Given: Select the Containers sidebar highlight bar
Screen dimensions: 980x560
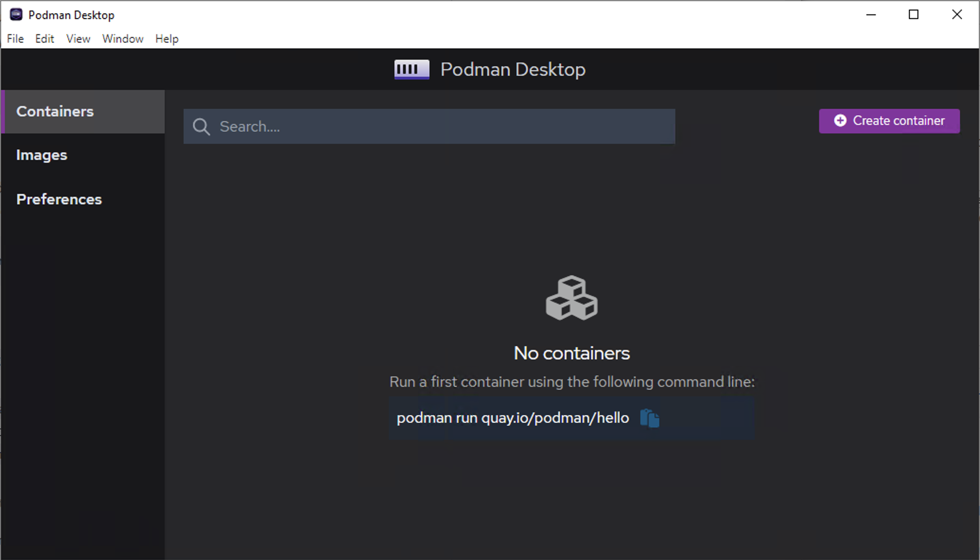Looking at the screenshot, I should click(x=2, y=112).
